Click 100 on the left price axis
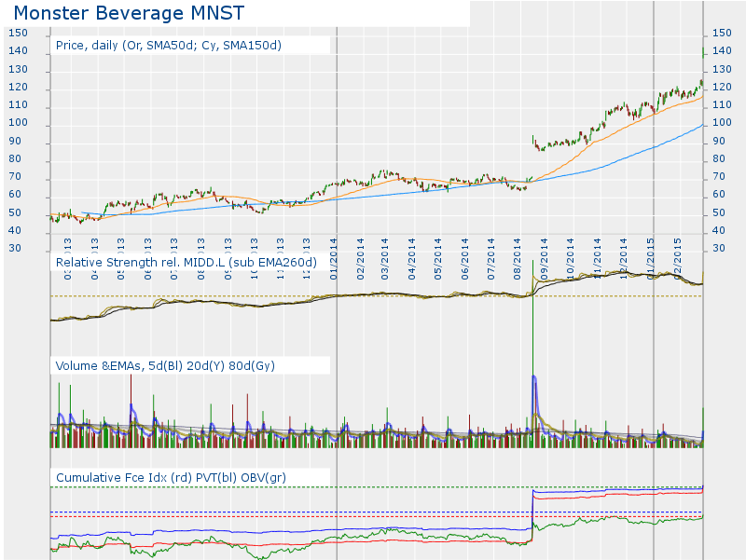Screen dimensions: 746x560 (18, 123)
